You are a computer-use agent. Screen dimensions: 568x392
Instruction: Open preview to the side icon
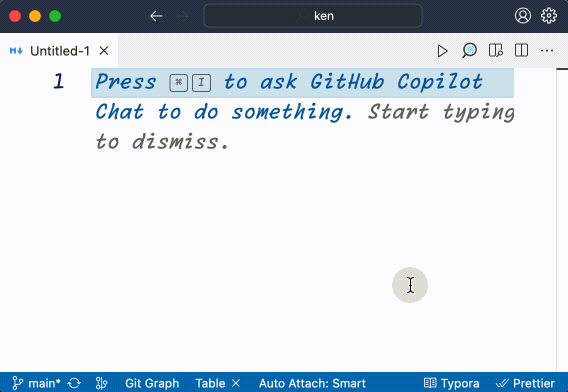click(495, 50)
